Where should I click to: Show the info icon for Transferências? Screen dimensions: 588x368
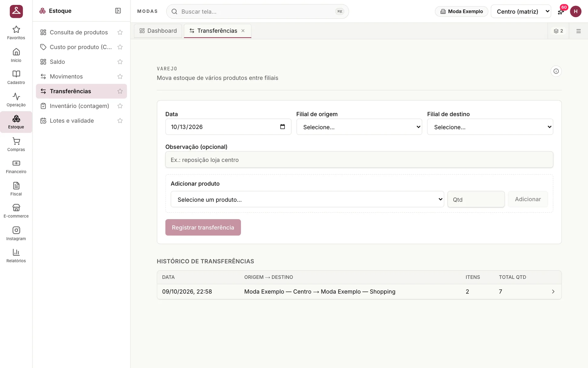coord(556,71)
